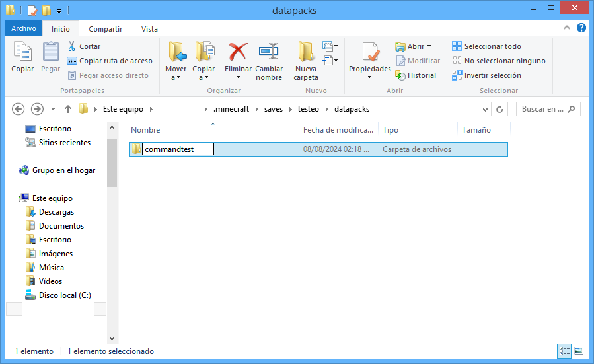Click the Propiedades icon
The width and height of the screenshot is (594, 364).
[370, 52]
